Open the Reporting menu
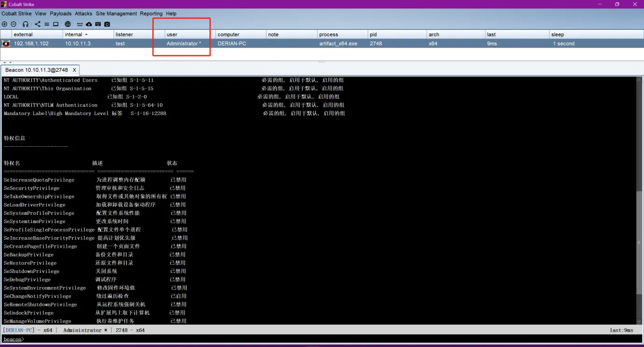This screenshot has height=347, width=644. pos(151,14)
